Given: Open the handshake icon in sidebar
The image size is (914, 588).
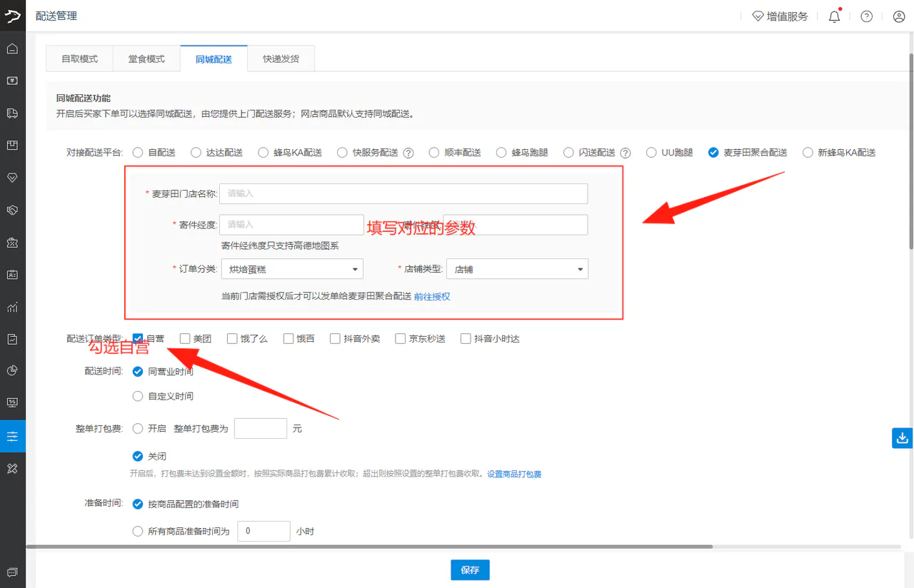Looking at the screenshot, I should coord(12,210).
